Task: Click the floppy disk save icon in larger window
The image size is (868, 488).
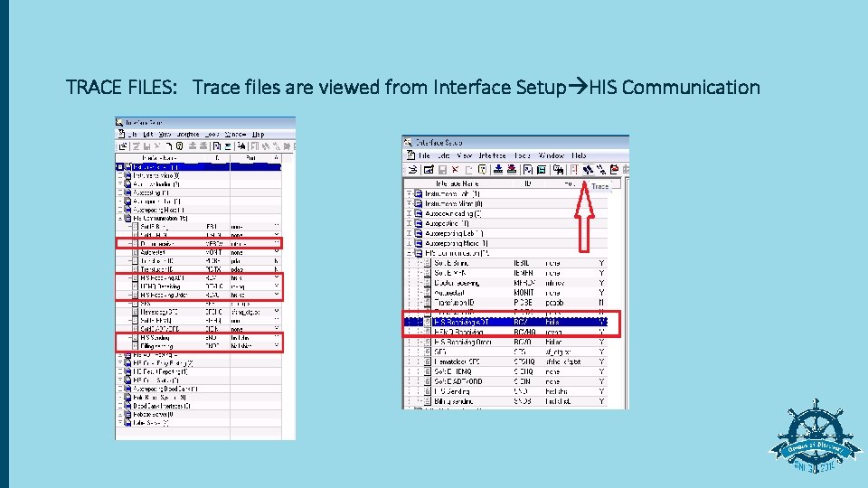Action: tap(442, 169)
